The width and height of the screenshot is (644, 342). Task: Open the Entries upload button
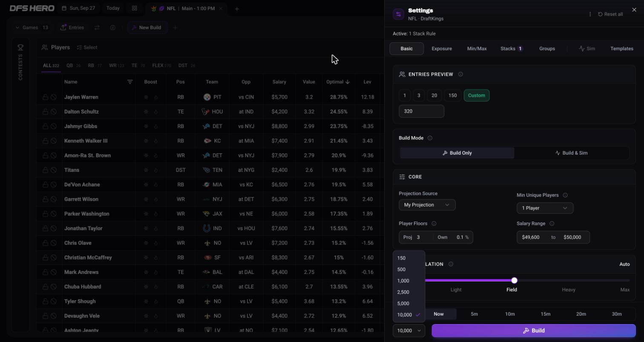pos(72,27)
